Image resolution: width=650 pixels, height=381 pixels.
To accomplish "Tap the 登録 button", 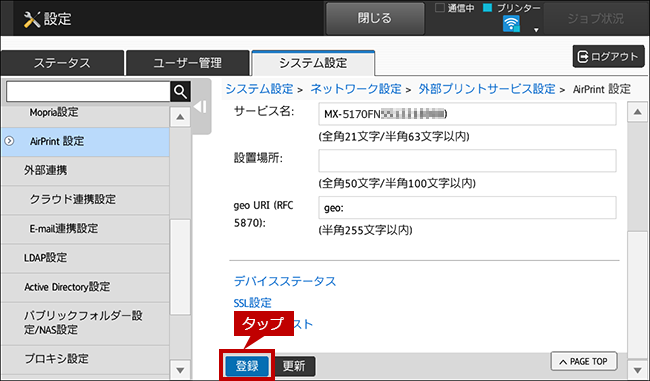I will 247,366.
